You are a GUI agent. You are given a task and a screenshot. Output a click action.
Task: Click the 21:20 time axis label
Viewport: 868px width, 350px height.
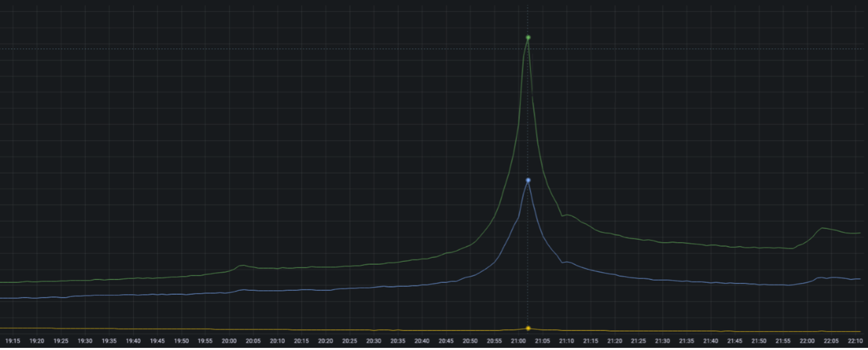click(x=614, y=341)
